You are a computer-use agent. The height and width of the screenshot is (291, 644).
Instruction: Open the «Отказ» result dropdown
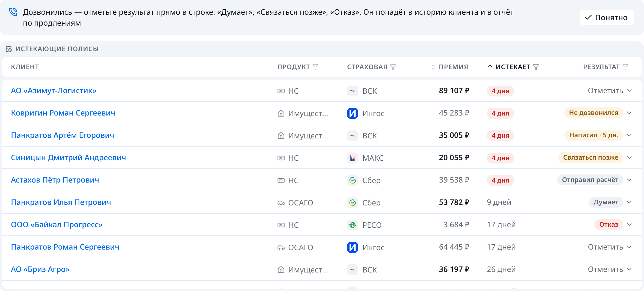pyautogui.click(x=613, y=225)
